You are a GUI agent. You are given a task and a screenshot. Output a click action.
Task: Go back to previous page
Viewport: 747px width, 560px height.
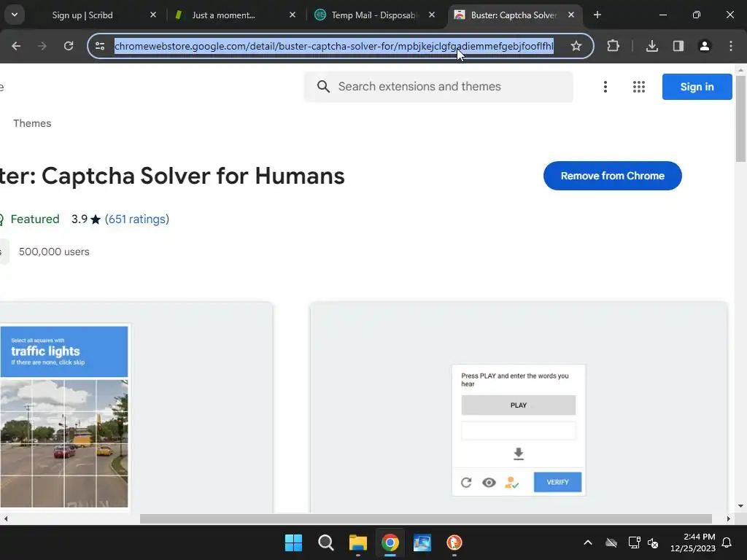click(16, 46)
